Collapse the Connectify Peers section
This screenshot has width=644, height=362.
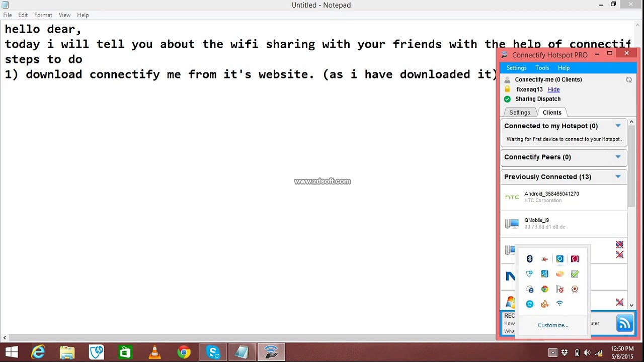(618, 157)
